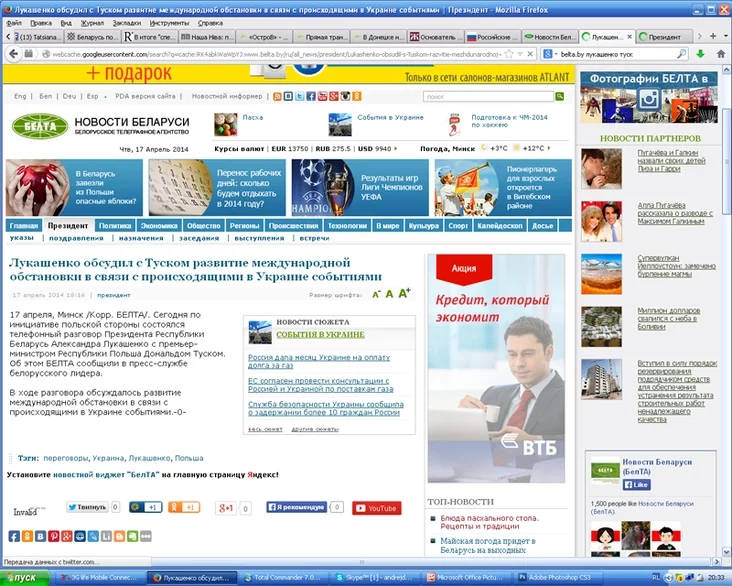Click the green download arrow in Firefox toolbar
Image resolution: width=732 pixels, height=586 pixels.
(699, 53)
